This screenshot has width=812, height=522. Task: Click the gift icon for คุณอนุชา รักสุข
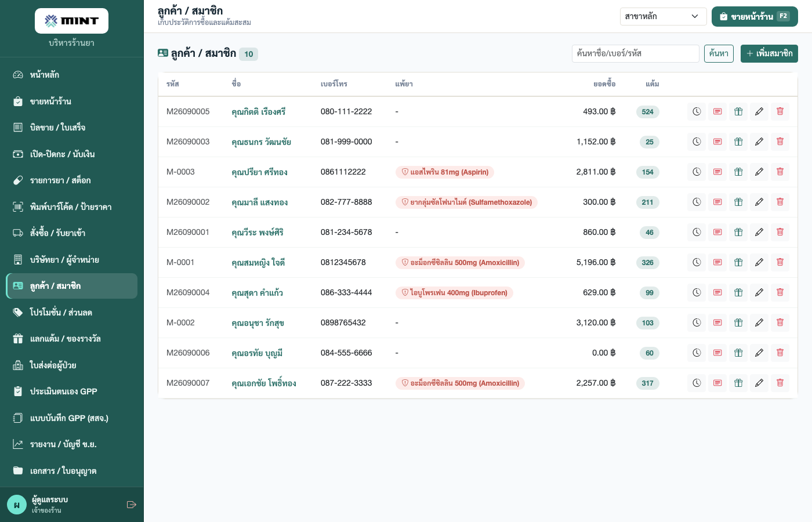click(x=738, y=322)
